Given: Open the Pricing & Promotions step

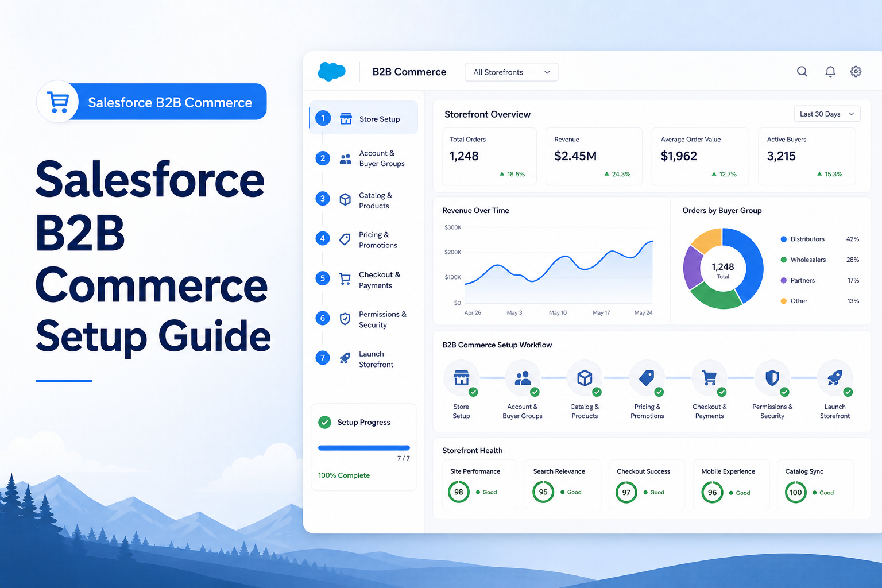Looking at the screenshot, I should pyautogui.click(x=363, y=240).
